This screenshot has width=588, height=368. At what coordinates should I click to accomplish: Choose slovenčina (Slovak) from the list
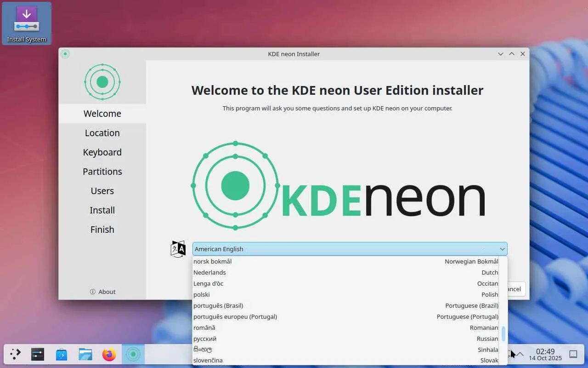(345, 360)
